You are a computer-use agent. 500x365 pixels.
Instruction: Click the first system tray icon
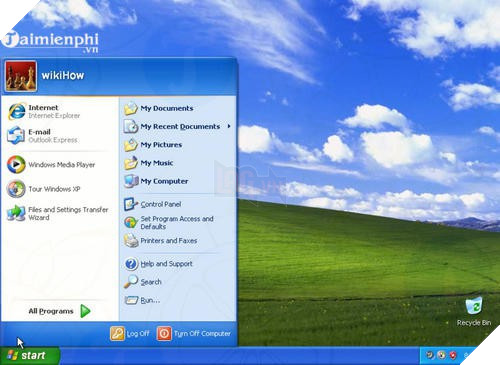pos(430,355)
